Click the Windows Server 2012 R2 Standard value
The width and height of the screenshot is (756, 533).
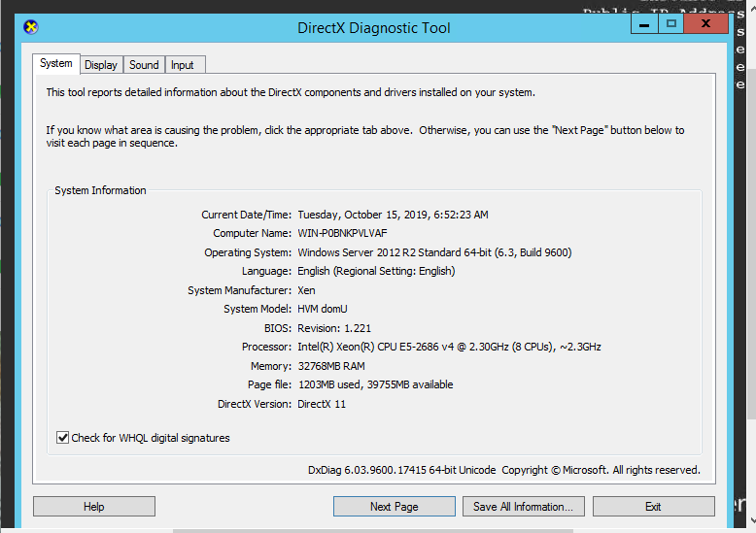(434, 252)
